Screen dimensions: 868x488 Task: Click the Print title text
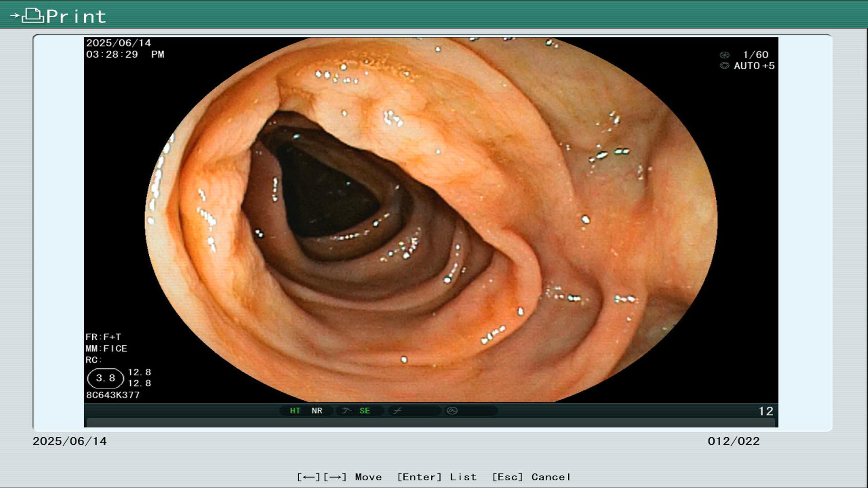click(x=76, y=16)
